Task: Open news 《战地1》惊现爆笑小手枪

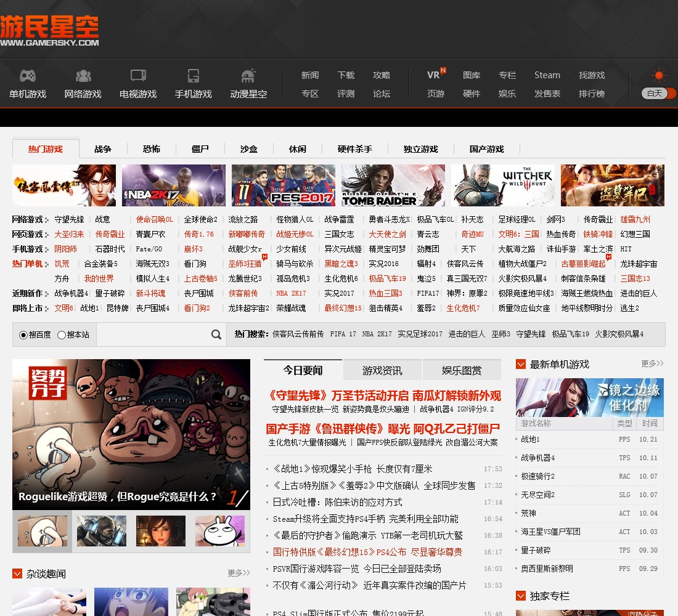Action: (353, 469)
